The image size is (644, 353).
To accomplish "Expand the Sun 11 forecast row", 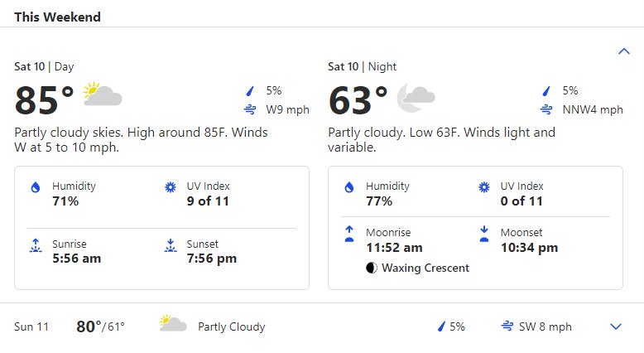I will coord(616,326).
